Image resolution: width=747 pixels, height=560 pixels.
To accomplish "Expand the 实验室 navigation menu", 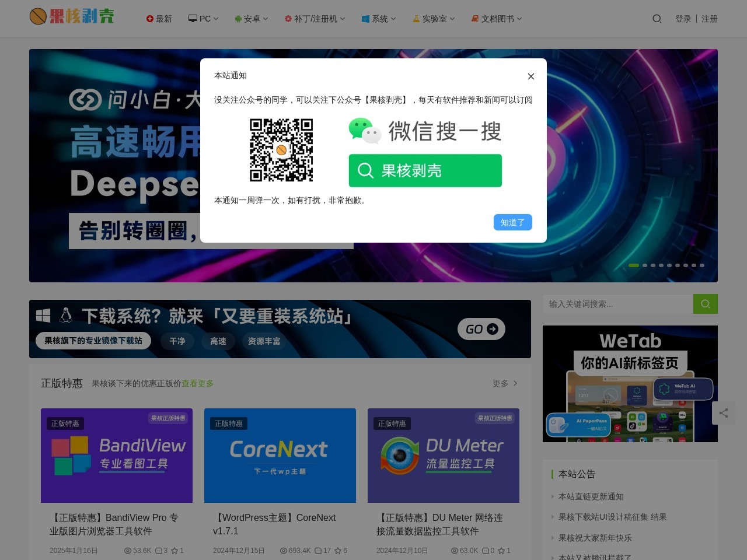I will pyautogui.click(x=434, y=19).
